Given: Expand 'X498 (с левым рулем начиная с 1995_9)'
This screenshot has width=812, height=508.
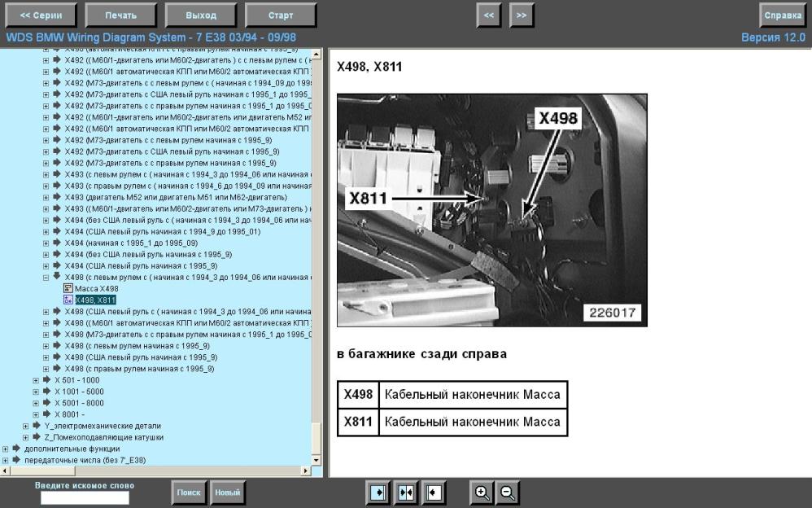Looking at the screenshot, I should [46, 346].
